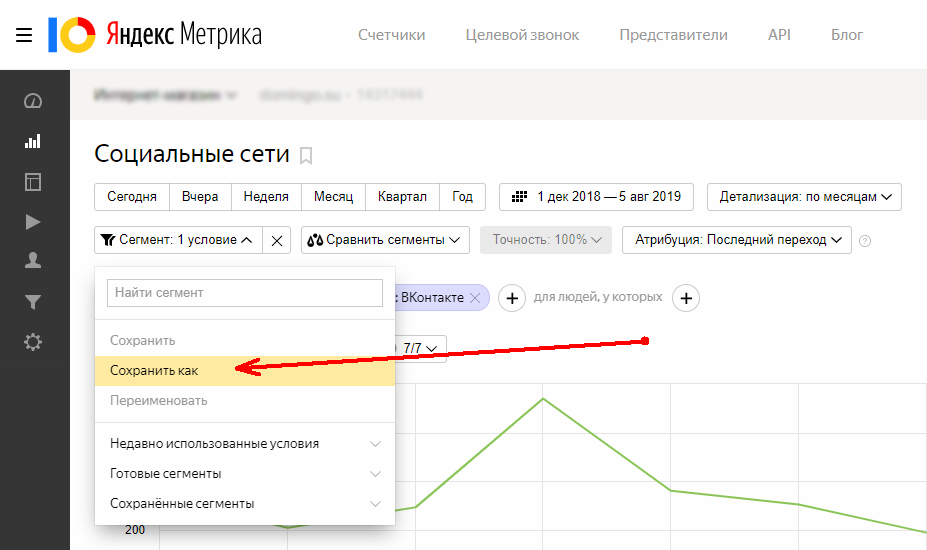Go to Счетчики in top navigation
Screen dimensions: 927x550
[391, 35]
